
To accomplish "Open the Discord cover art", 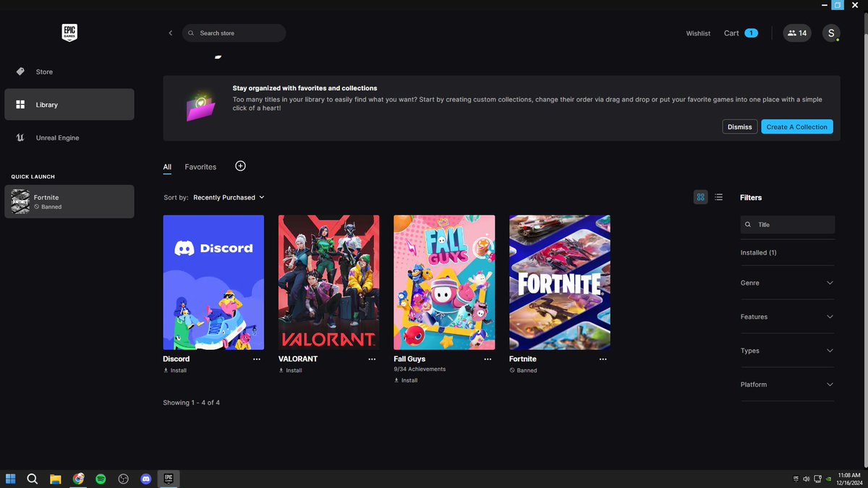I will 213,283.
